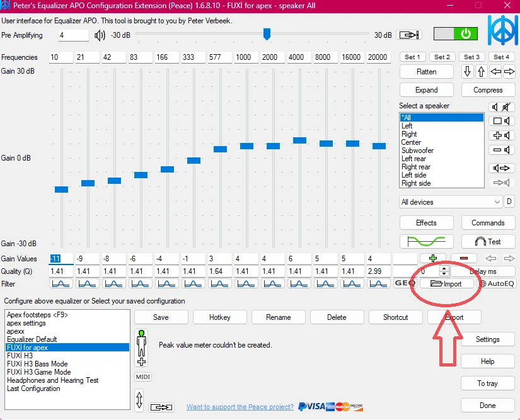Select Set 1 preset
The image size is (520, 420).
(x=412, y=57)
